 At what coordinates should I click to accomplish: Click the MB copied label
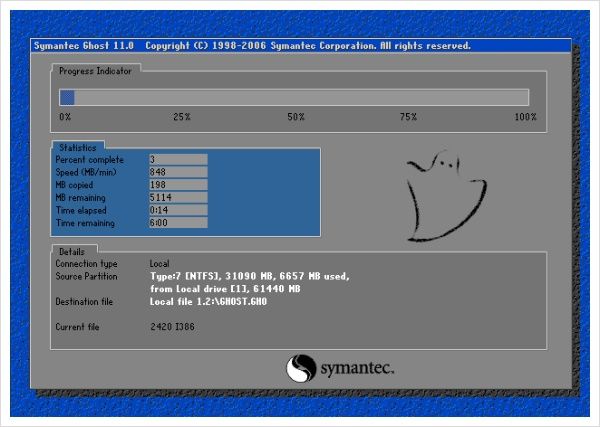click(74, 185)
